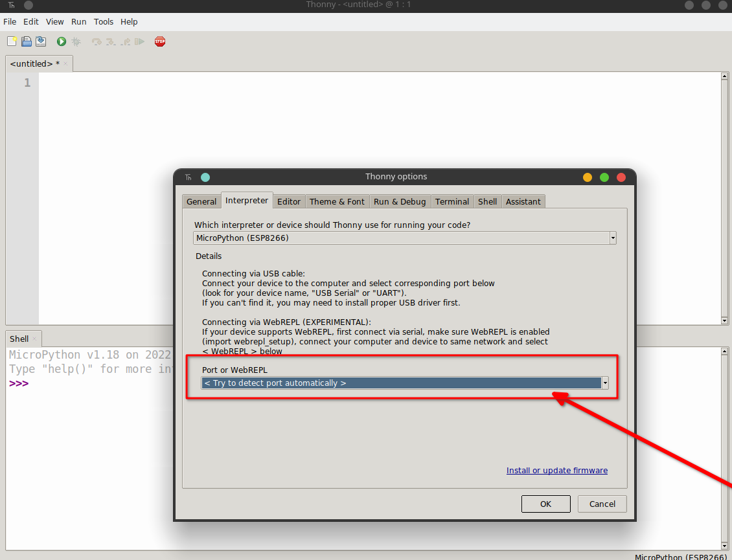The width and height of the screenshot is (732, 560).
Task: Open a file using the toolbar folder icon
Action: pos(27,41)
